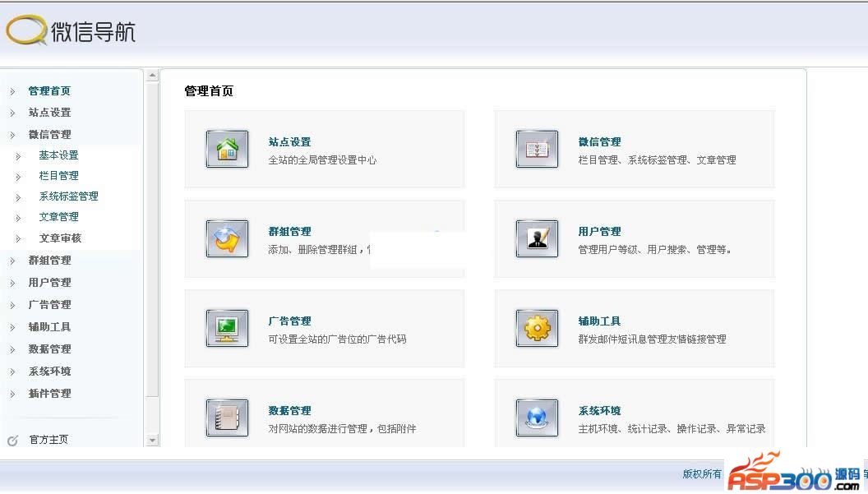Select 数据管理 in the sidebar menu
This screenshot has height=494, width=868.
[x=49, y=349]
